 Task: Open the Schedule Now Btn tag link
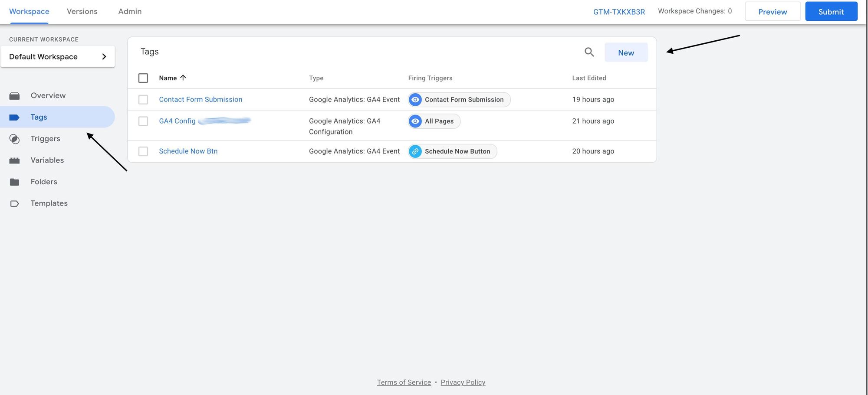[x=188, y=151]
